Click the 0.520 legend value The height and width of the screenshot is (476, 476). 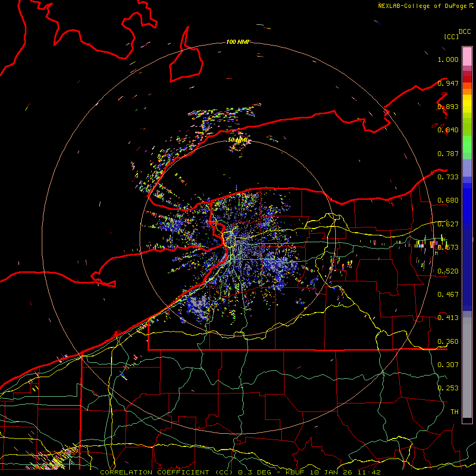[x=448, y=271]
